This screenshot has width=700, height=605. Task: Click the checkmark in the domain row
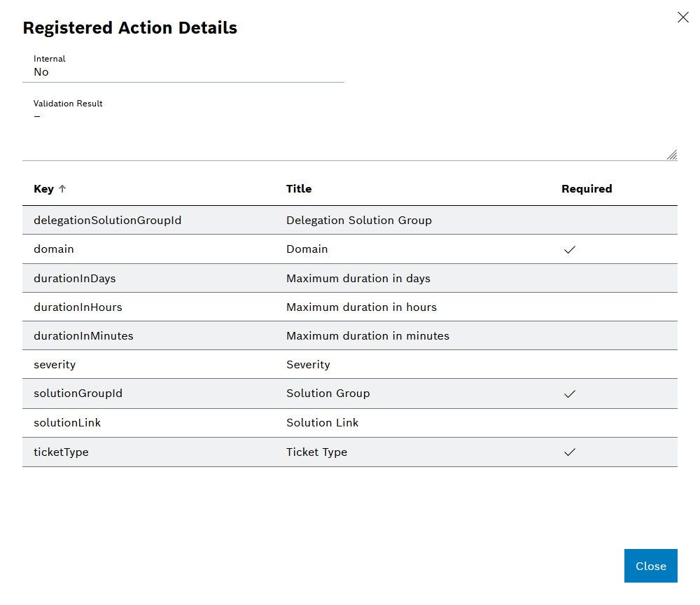[x=569, y=249]
